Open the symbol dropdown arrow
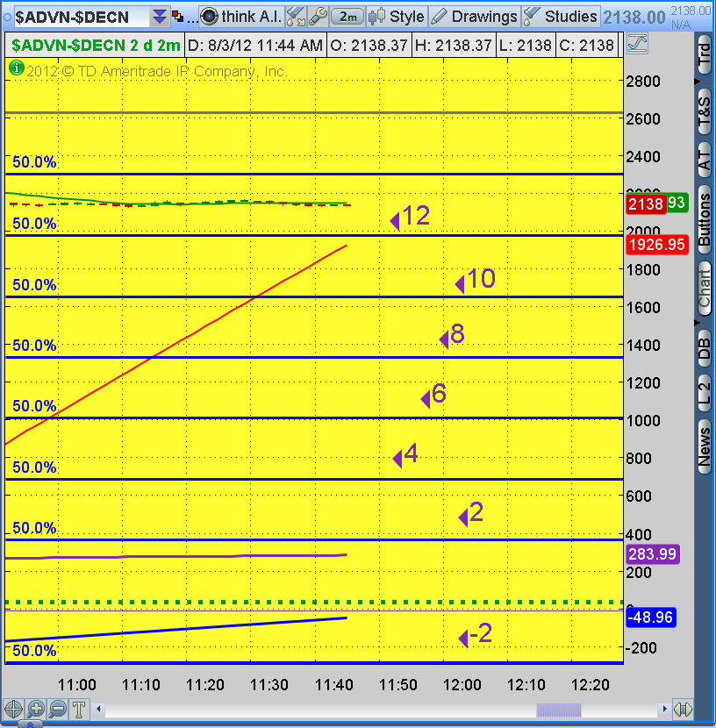716x728 pixels. pos(160,17)
